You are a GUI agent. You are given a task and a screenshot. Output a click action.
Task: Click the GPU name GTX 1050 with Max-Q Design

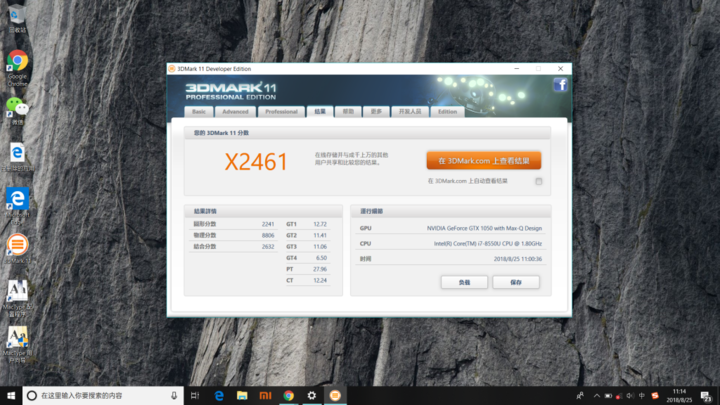[484, 228]
